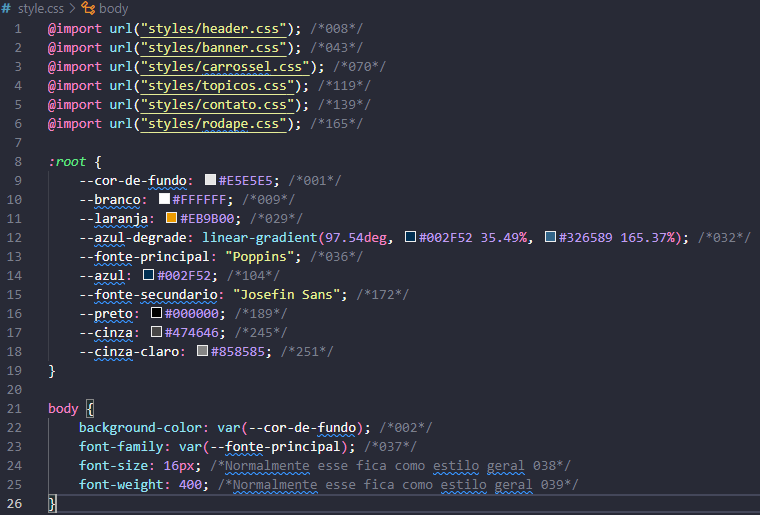Image resolution: width=760 pixels, height=515 pixels.
Task: Click the --azul #002F52 swatch on line 14
Action: [148, 275]
